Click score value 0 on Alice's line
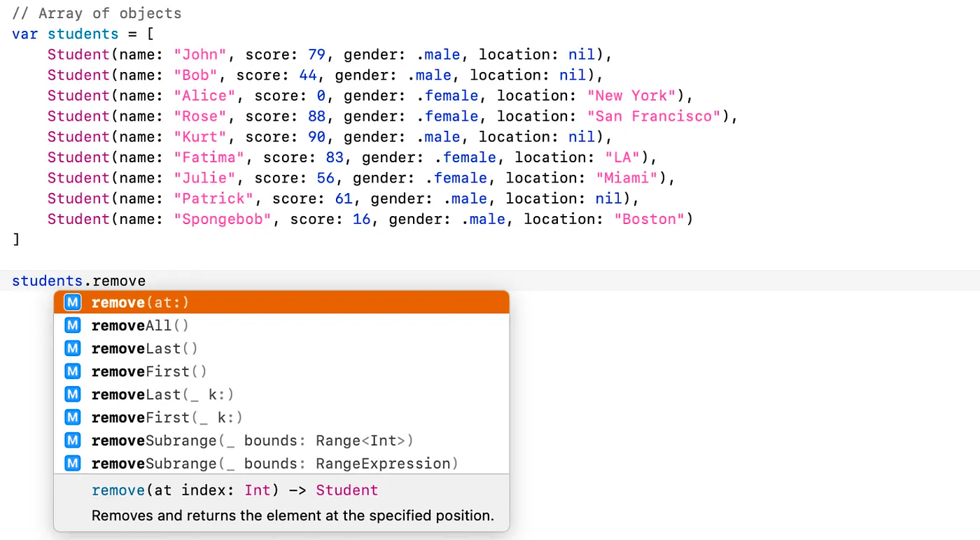 pos(321,96)
